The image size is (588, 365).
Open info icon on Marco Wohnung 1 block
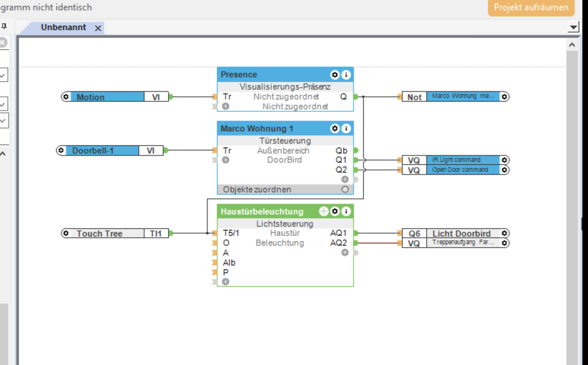tap(346, 129)
